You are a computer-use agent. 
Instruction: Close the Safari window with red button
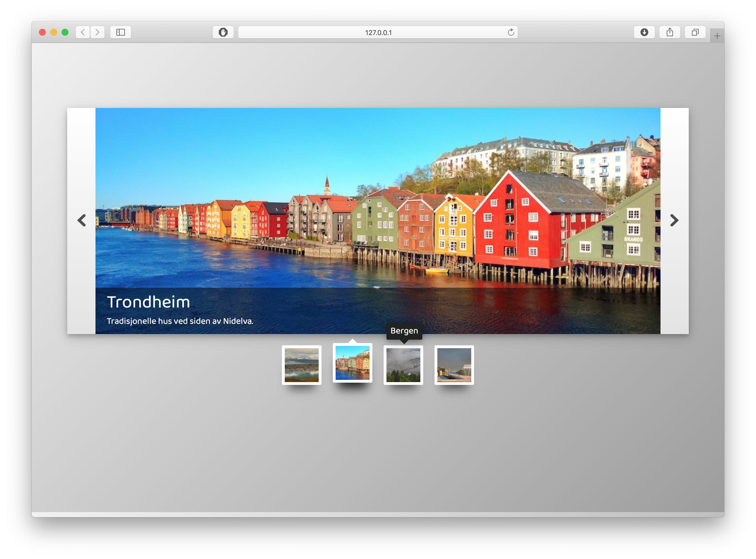click(x=43, y=32)
